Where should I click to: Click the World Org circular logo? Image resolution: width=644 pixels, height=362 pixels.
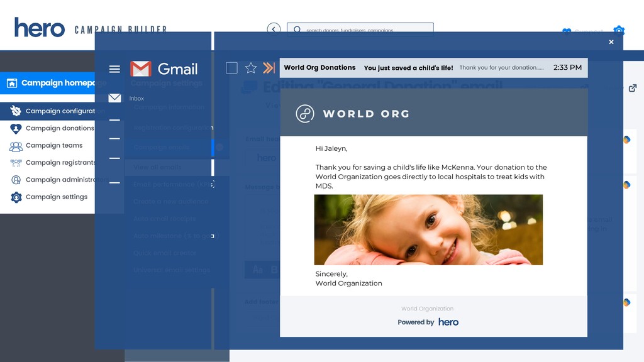305,114
